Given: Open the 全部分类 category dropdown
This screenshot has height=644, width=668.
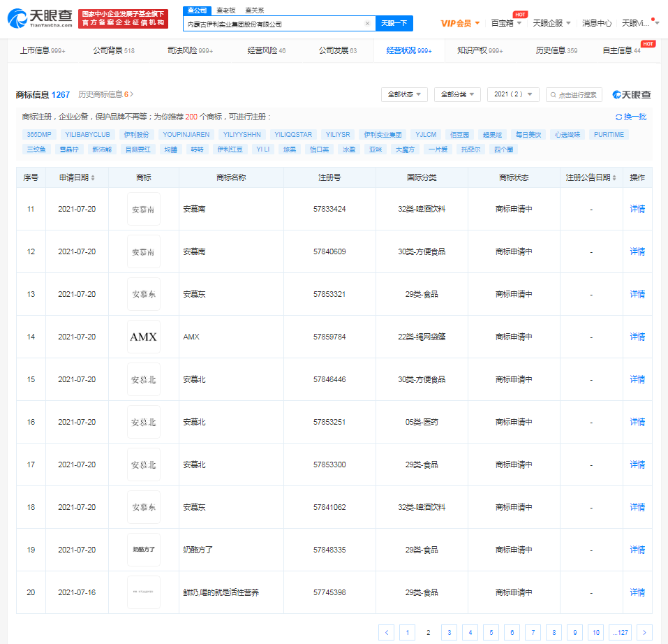Looking at the screenshot, I should pyautogui.click(x=457, y=94).
